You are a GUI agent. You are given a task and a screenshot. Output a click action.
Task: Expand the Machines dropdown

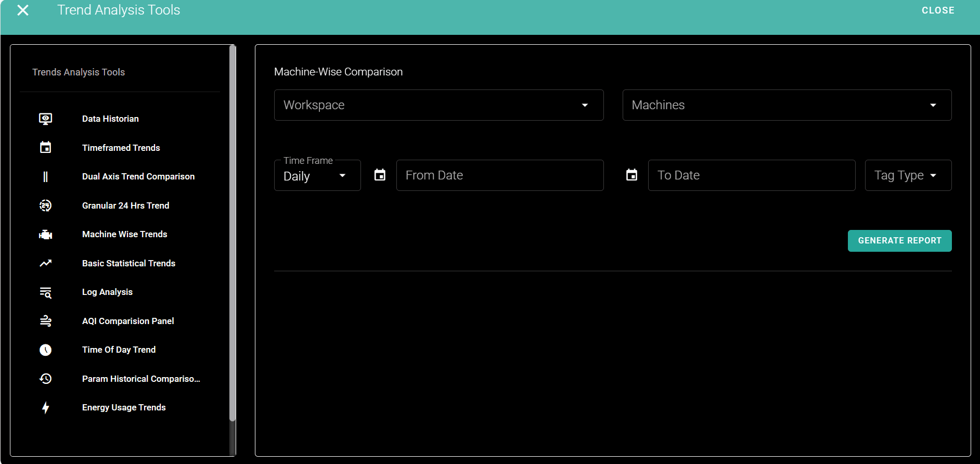[786, 105]
